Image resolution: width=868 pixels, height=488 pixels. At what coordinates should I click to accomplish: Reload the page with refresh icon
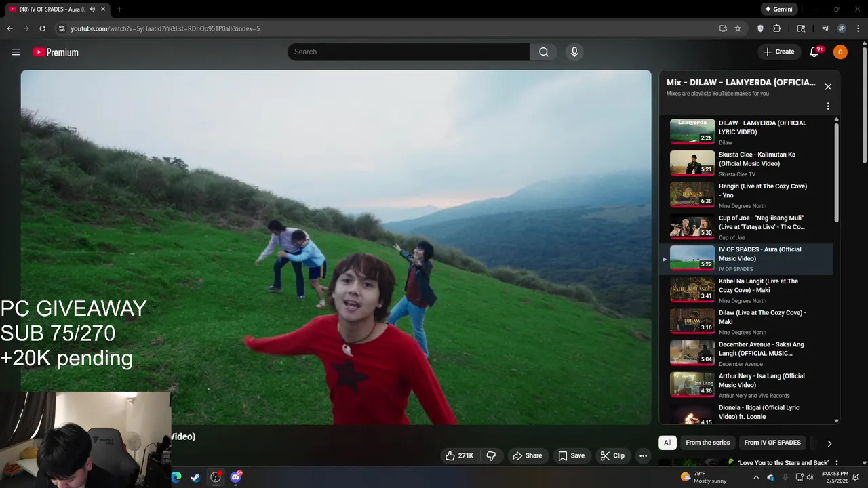coord(42,28)
